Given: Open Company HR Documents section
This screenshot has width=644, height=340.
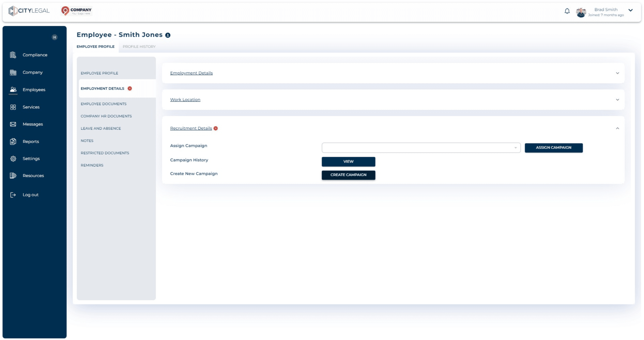Looking at the screenshot, I should click(x=106, y=116).
